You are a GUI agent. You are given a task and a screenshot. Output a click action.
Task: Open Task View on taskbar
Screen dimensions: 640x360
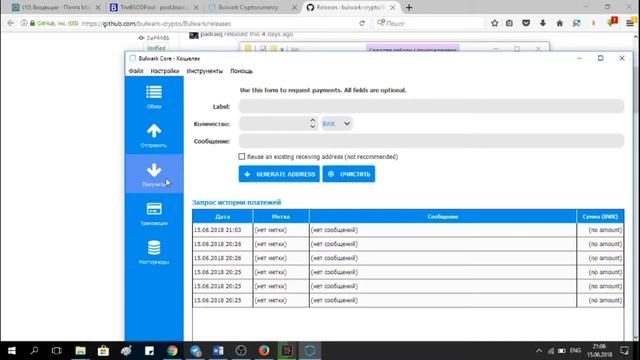[57, 351]
